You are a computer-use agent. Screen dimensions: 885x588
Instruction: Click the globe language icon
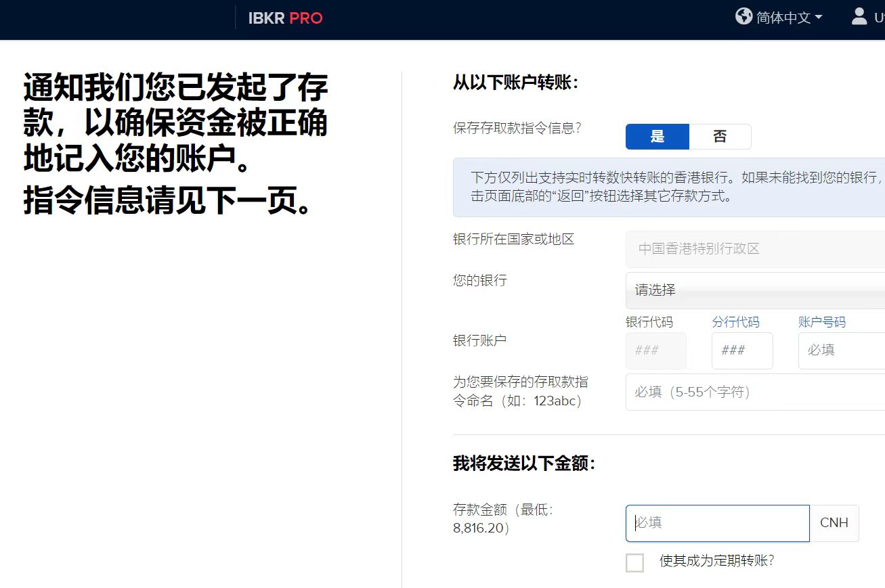coord(743,16)
